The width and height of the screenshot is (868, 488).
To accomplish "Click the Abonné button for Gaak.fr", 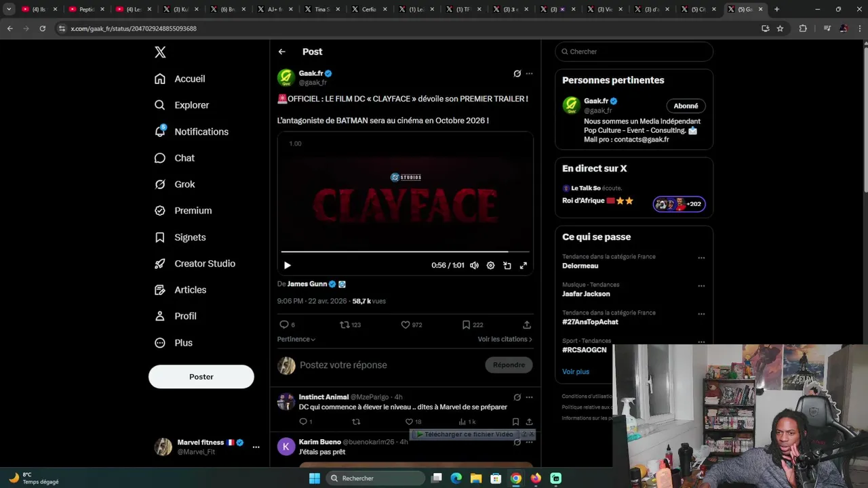I will click(x=686, y=106).
